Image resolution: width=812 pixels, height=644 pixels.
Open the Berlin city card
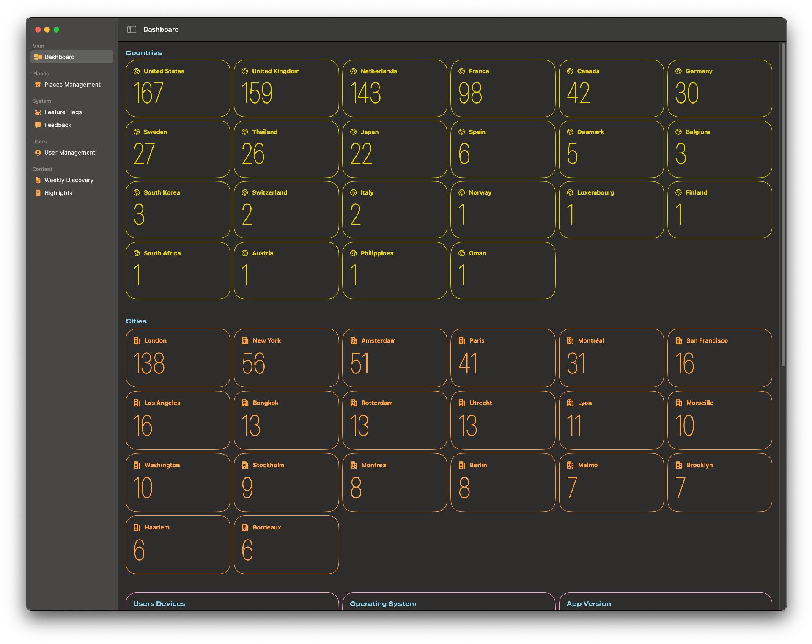(503, 482)
